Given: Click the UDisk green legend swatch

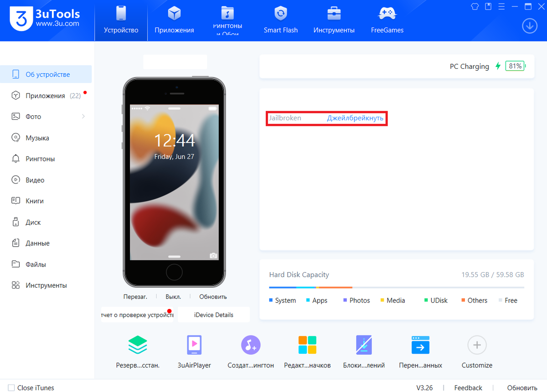Looking at the screenshot, I should (x=426, y=300).
